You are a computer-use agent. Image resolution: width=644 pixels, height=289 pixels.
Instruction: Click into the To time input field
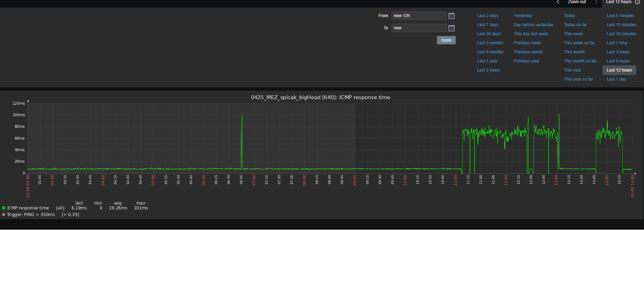click(418, 28)
